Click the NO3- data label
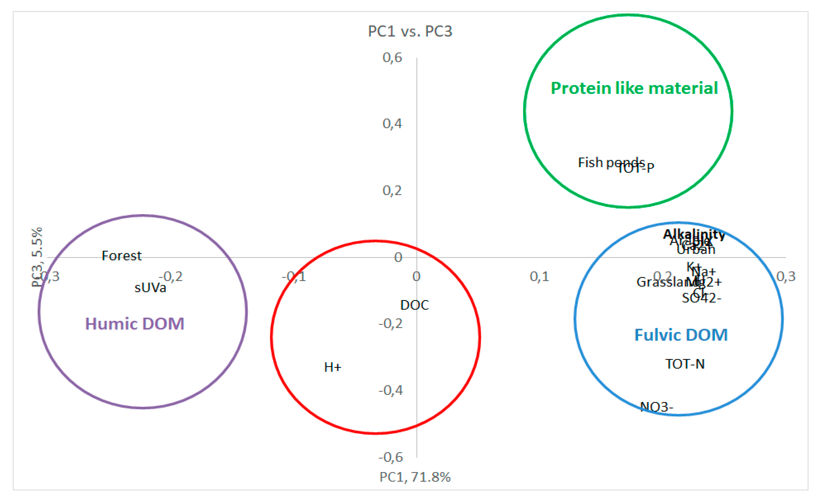 click(657, 407)
